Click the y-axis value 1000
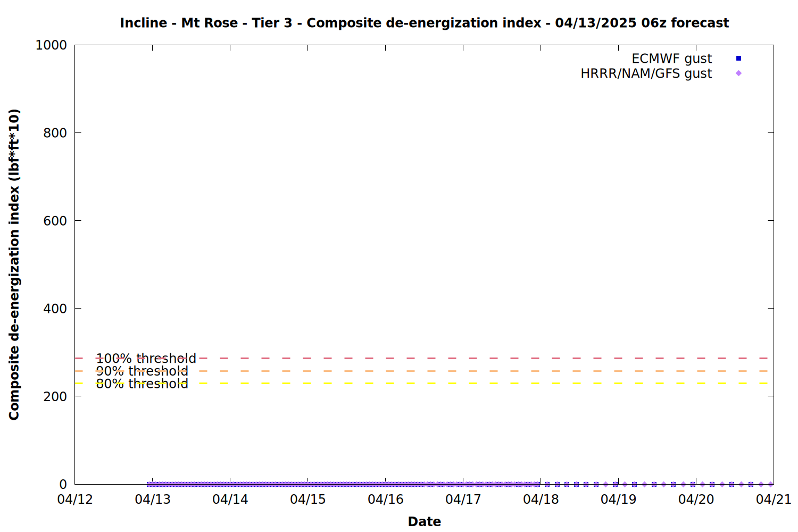The width and height of the screenshot is (798, 532). click(x=51, y=45)
